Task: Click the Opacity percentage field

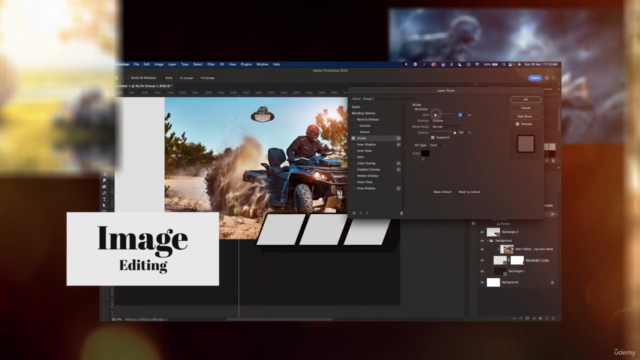Action: (462, 133)
